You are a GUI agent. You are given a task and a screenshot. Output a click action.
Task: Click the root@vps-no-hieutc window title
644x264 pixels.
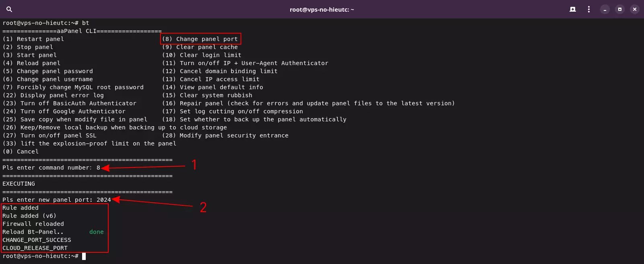tap(322, 10)
